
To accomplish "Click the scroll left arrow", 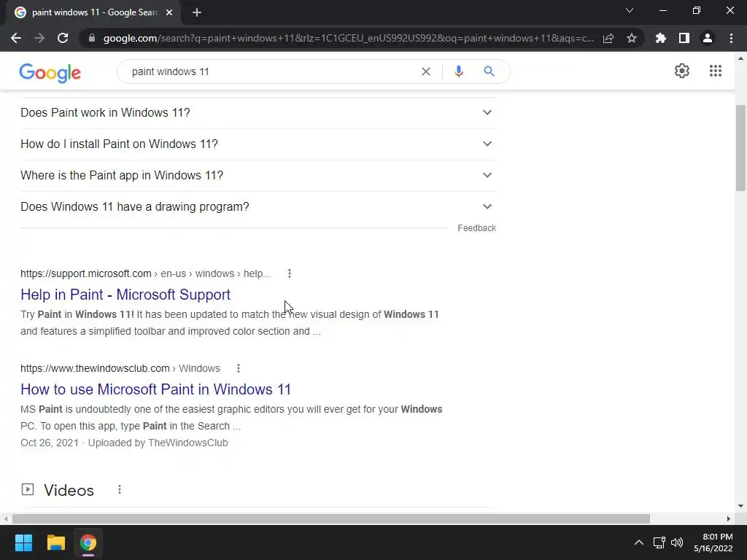I will [x=5, y=518].
